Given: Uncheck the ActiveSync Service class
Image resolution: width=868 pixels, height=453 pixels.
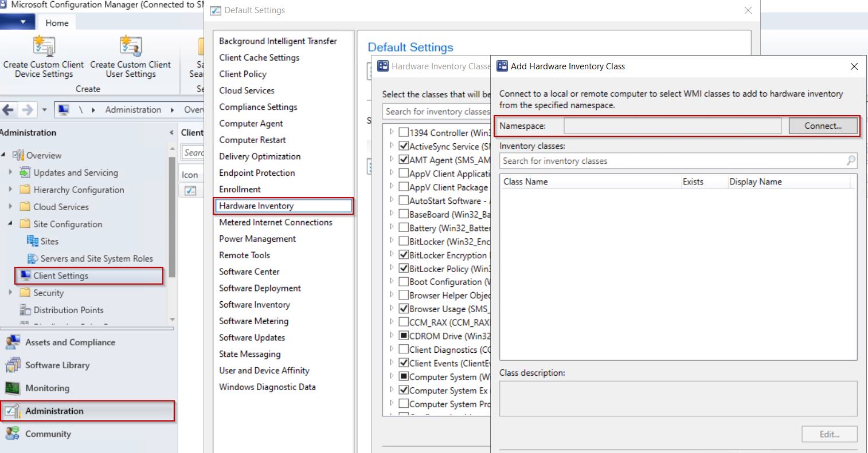Looking at the screenshot, I should point(404,145).
